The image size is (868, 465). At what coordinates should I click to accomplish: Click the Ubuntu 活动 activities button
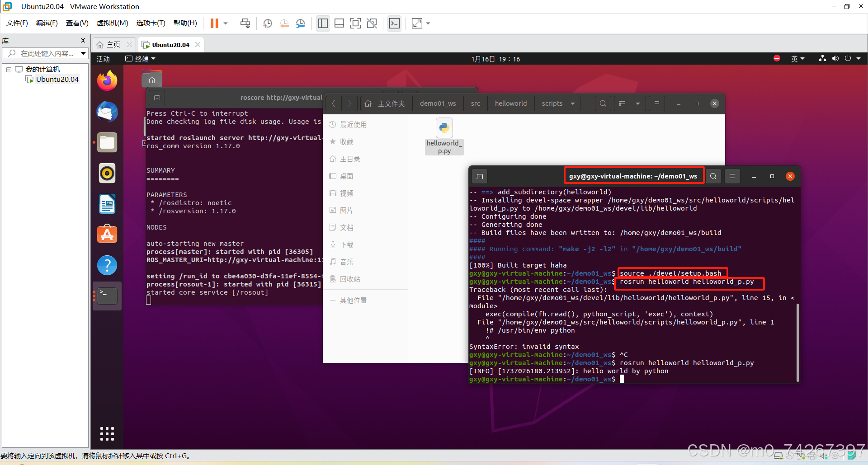click(x=103, y=59)
